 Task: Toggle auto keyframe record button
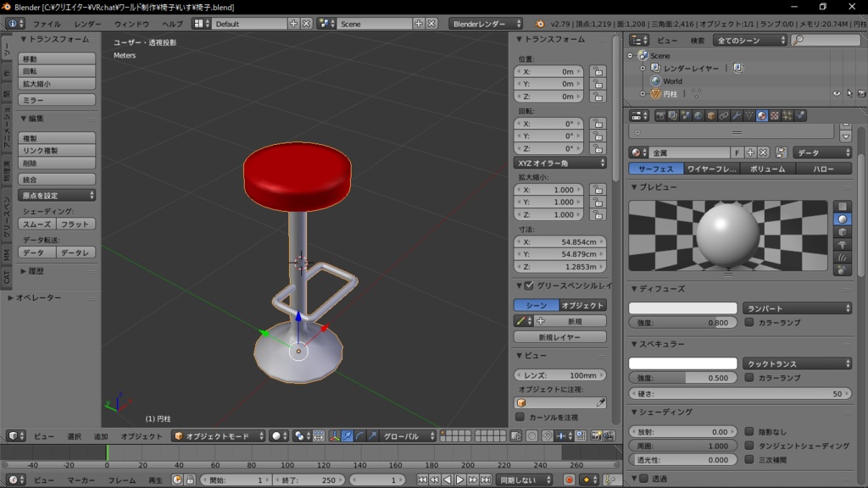tap(569, 480)
